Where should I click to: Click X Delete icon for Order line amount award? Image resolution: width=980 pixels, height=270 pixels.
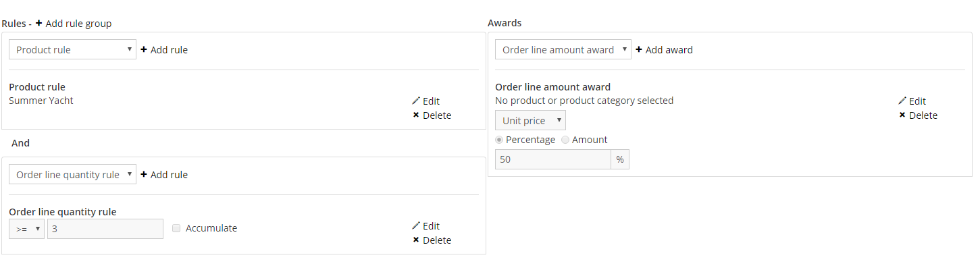(x=902, y=115)
